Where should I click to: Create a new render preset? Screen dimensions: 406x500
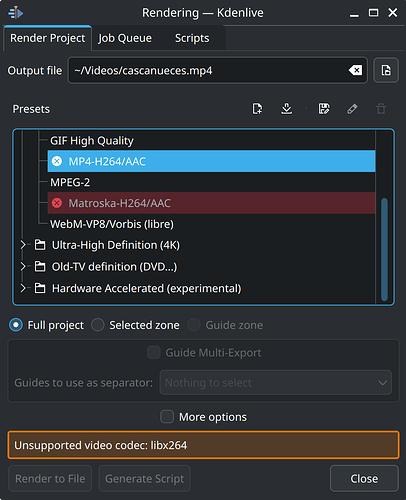tap(257, 109)
